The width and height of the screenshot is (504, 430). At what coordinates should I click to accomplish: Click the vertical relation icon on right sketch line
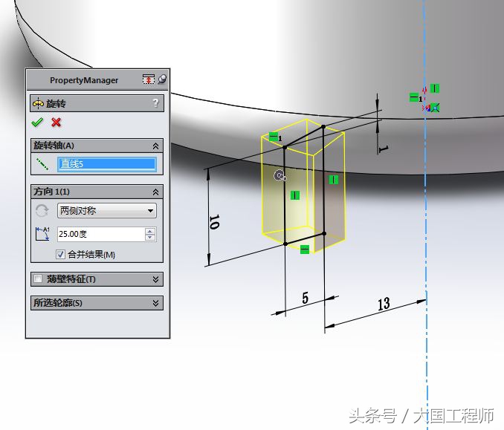pyautogui.click(x=333, y=180)
